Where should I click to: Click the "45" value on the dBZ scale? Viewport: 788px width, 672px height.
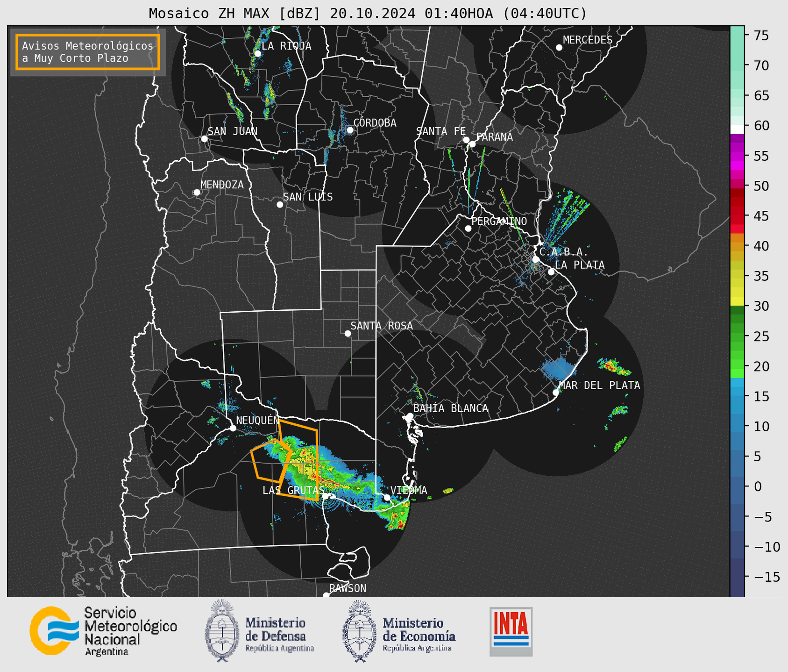[x=761, y=216]
